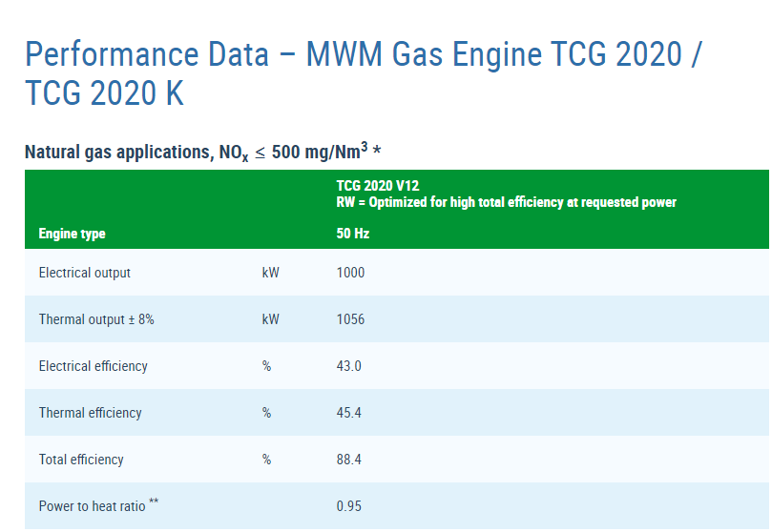This screenshot has width=772, height=532.
Task: Click the kW unit in Thermal output row
Action: 270,319
